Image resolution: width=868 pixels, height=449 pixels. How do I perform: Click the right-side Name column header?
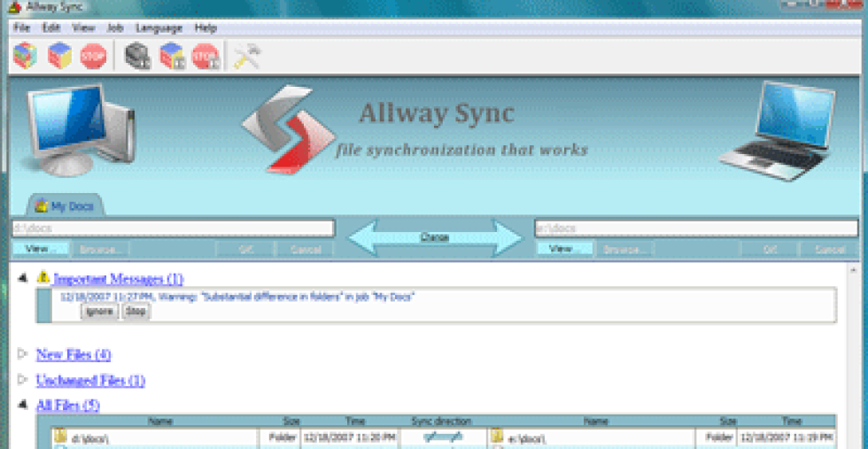(596, 421)
